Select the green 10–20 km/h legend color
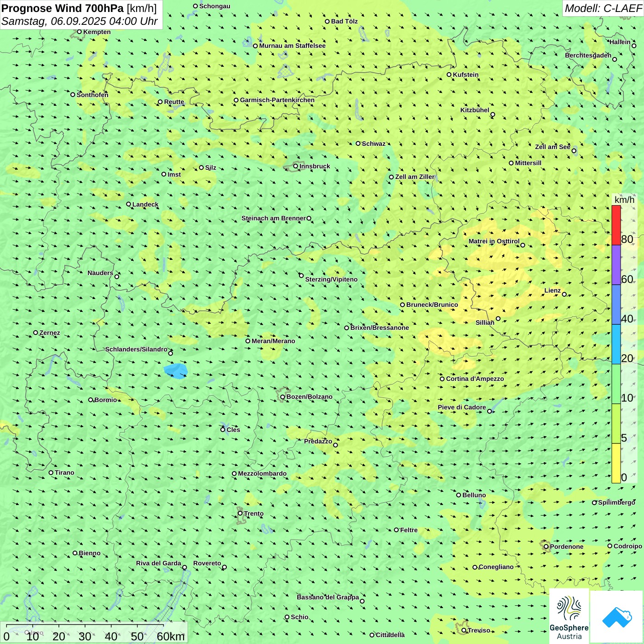Screen dimensions: 644x644 [x=616, y=384]
